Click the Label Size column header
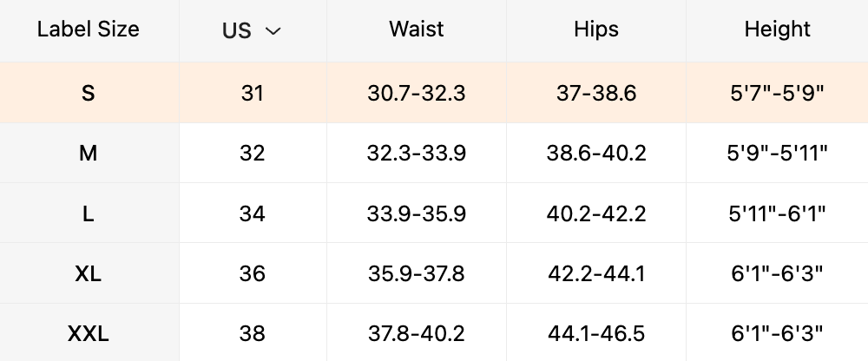868x361 pixels. 89,30
